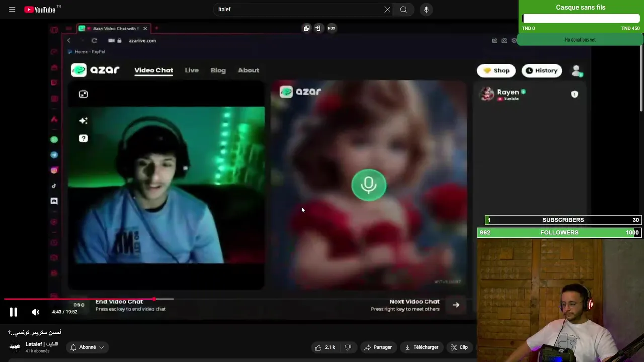Image resolution: width=644 pixels, height=362 pixels.
Task: Open the green WhatsApp sidebar icon
Action: [x=54, y=140]
